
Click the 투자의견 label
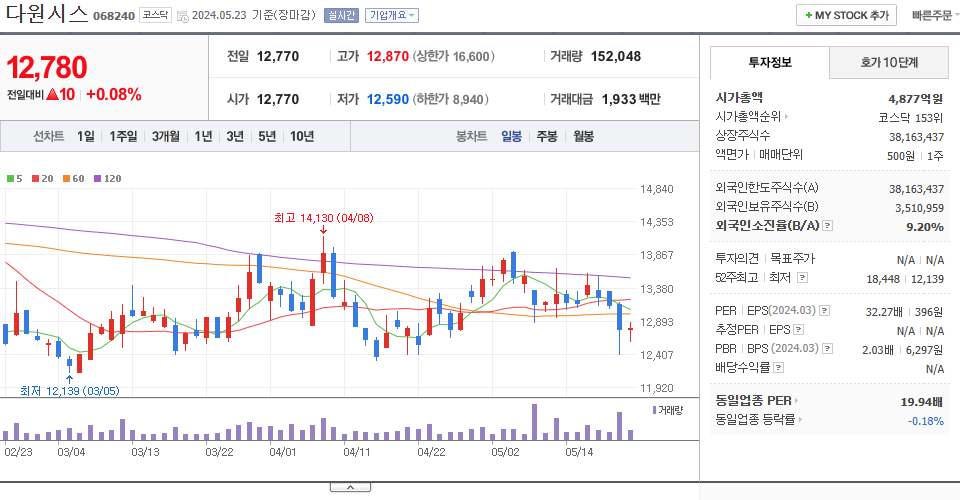737,259
